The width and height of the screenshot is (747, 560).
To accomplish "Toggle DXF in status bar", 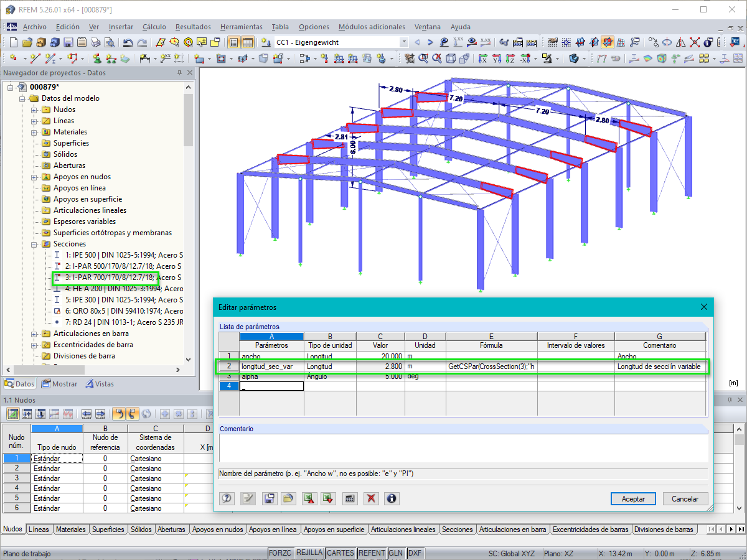I will tap(415, 553).
